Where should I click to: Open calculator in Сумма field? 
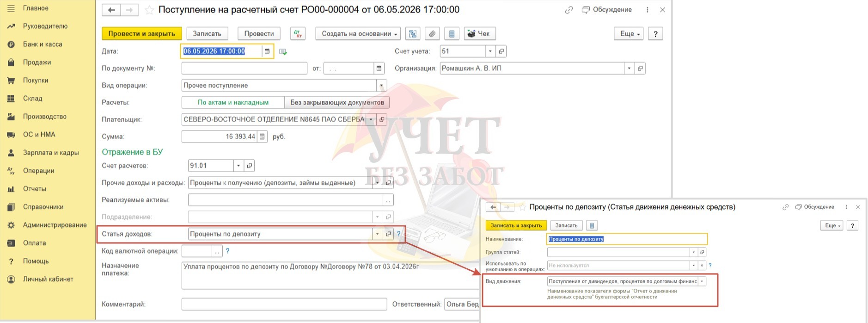pos(262,137)
